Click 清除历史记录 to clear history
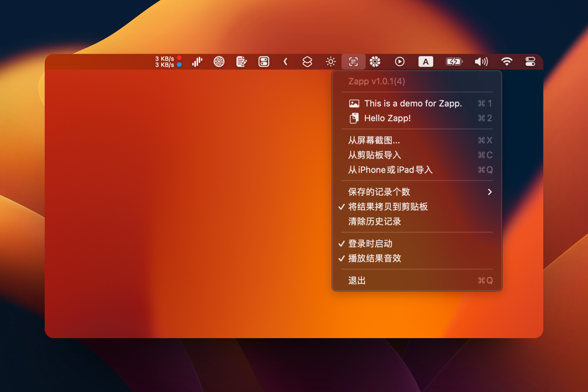588x392 pixels. [374, 221]
